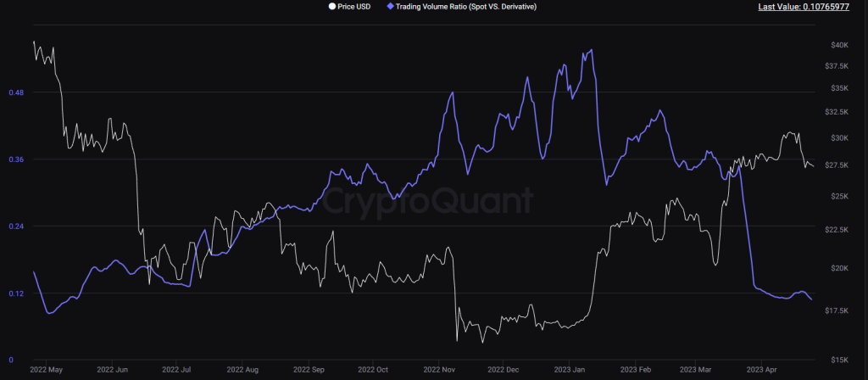Select the 0.24 left axis label

(14, 226)
